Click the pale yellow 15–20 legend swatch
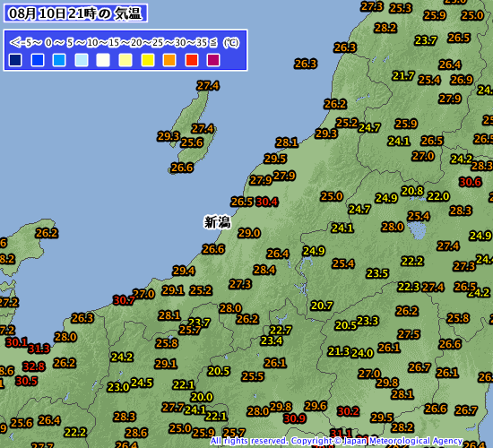 click(125, 60)
